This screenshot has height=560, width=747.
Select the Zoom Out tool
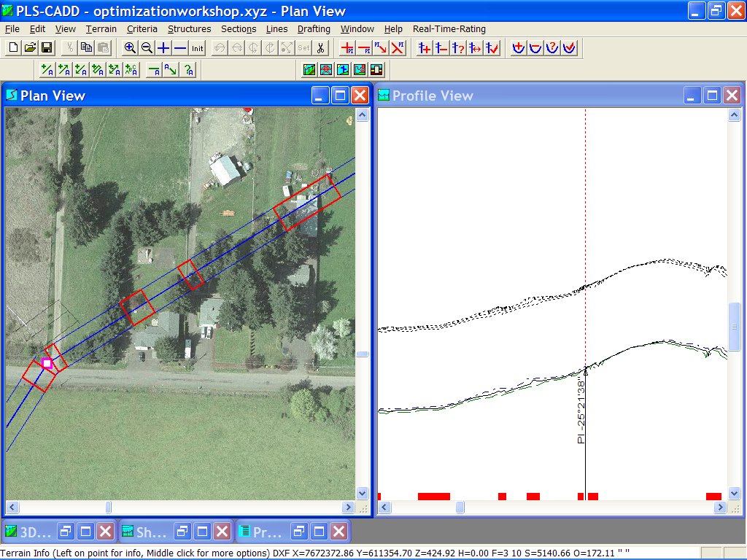point(147,47)
